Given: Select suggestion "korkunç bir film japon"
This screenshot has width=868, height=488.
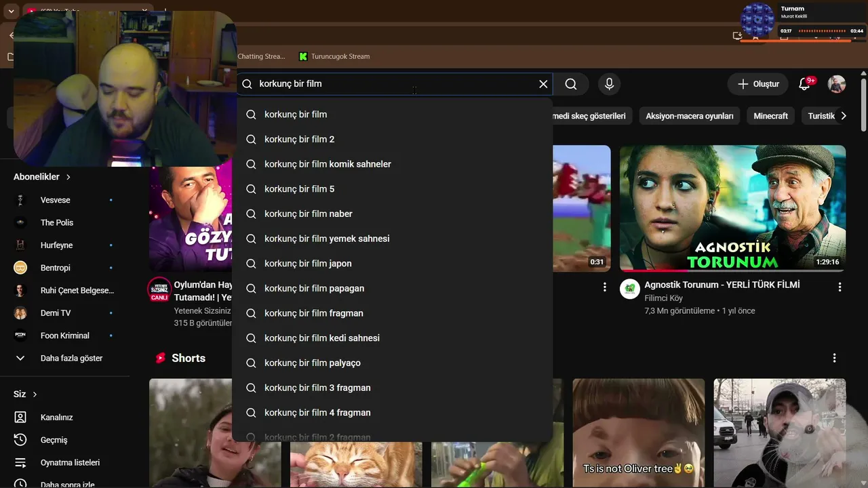Looking at the screenshot, I should click(x=392, y=264).
